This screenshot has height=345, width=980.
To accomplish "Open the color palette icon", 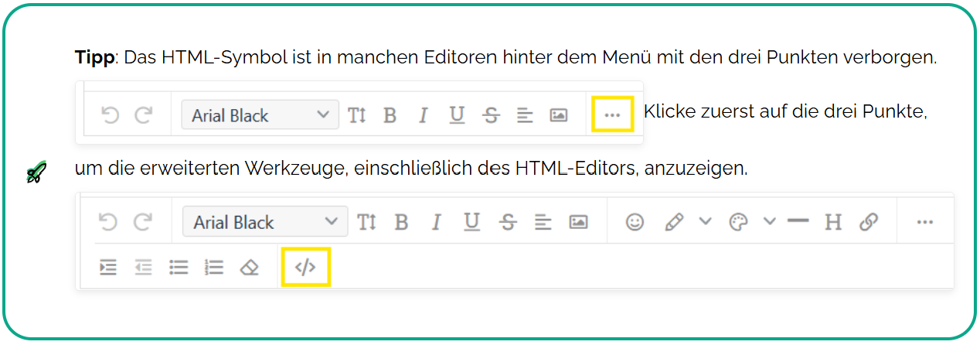I will point(739,222).
